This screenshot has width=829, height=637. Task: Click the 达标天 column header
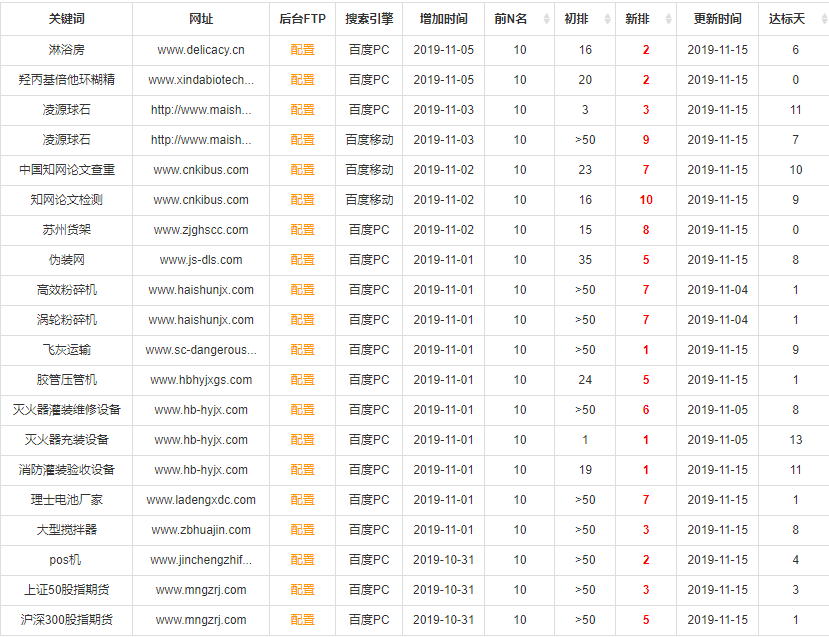tap(787, 19)
